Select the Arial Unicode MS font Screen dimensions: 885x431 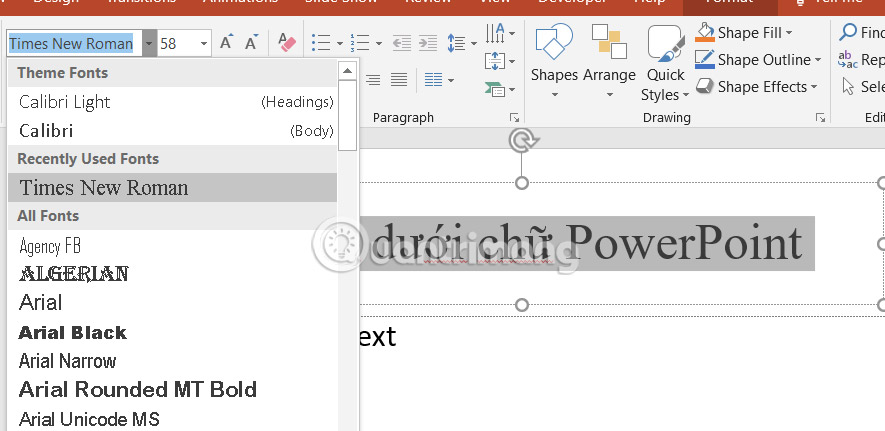pos(173,419)
